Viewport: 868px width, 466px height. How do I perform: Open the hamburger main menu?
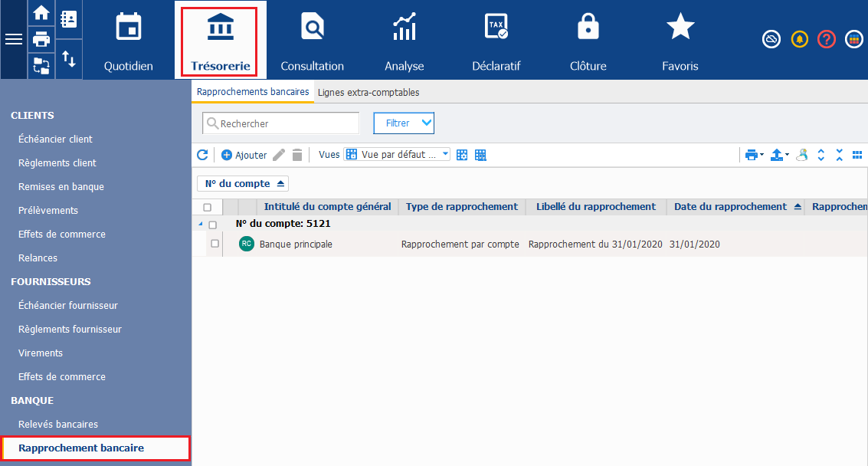[13, 39]
